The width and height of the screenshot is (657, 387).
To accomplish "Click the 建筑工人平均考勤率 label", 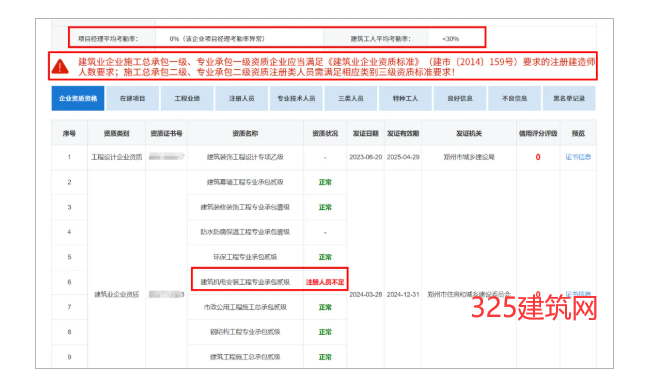I will [380, 39].
